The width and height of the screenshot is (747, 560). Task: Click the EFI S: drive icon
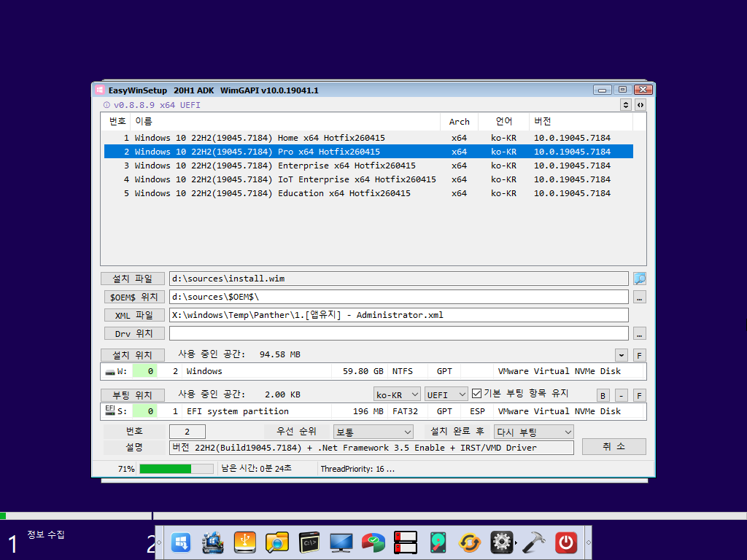[110, 411]
